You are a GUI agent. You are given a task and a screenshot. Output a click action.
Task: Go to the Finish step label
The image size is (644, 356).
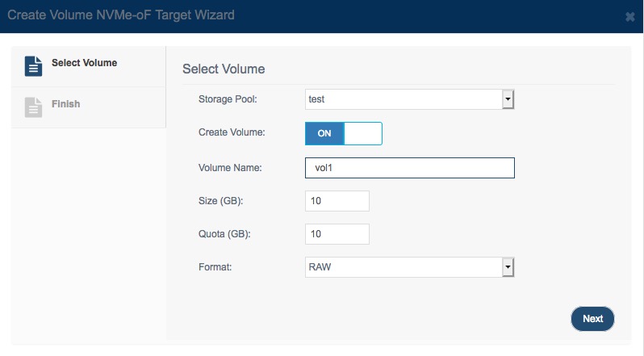point(65,104)
